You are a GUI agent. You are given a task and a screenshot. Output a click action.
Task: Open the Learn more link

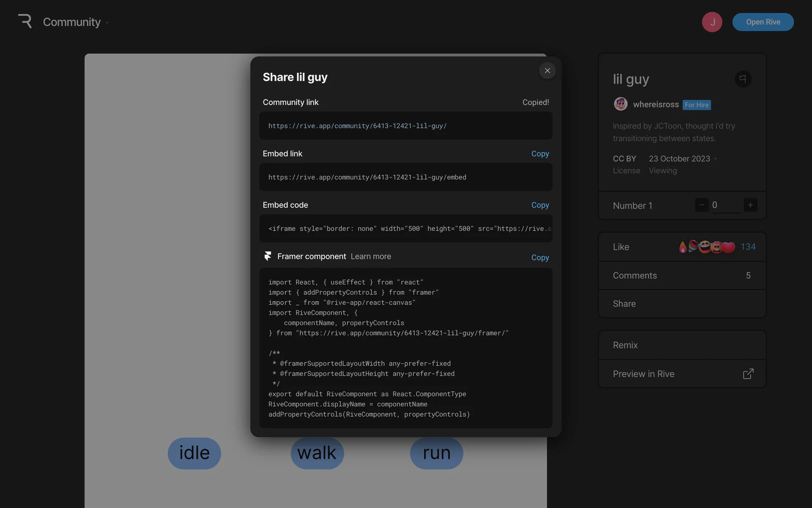370,257
